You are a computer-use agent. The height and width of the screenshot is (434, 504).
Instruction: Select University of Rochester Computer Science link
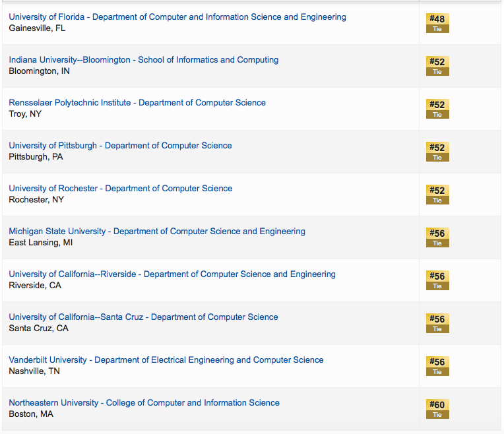point(121,189)
